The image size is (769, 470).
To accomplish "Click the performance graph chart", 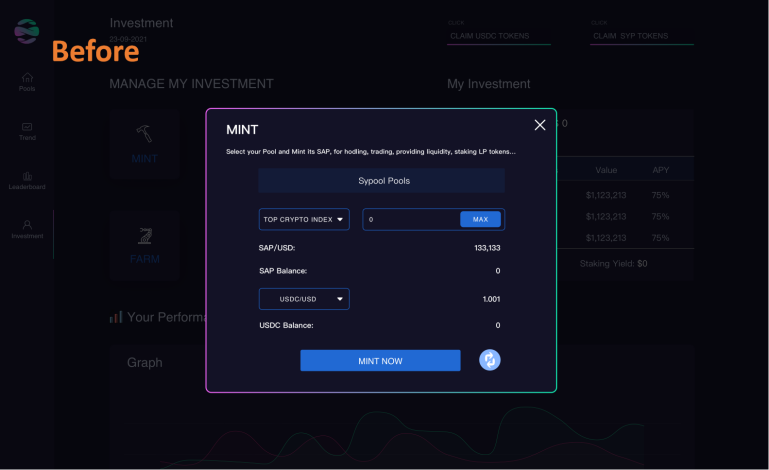I will 401,437.
